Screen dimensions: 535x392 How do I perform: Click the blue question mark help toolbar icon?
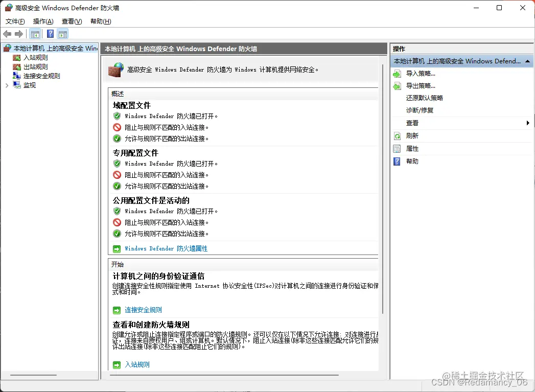pyautogui.click(x=50, y=34)
